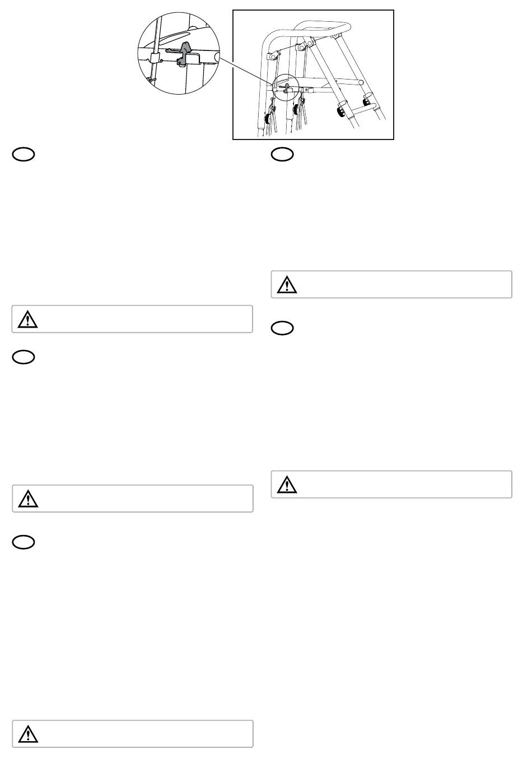This screenshot has height=777, width=532.
Task: Click inside the bottom left warning box
Action: (x=133, y=733)
